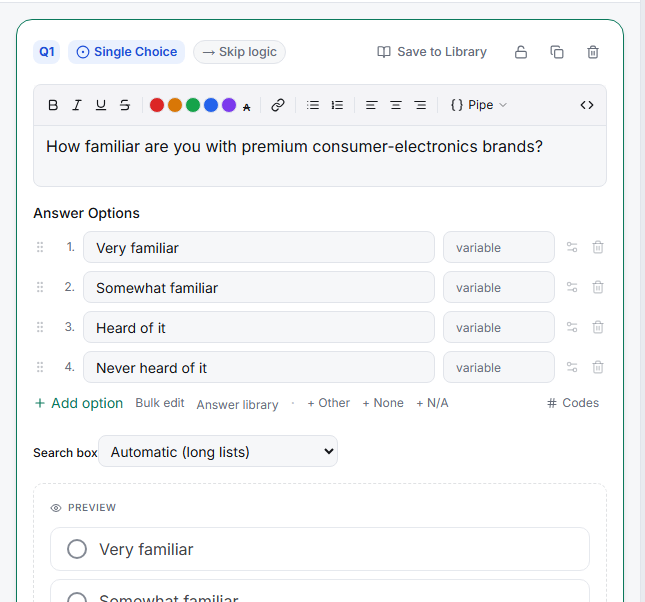Click the Q1 question badge
Viewport: 645px width, 602px height.
click(46, 52)
